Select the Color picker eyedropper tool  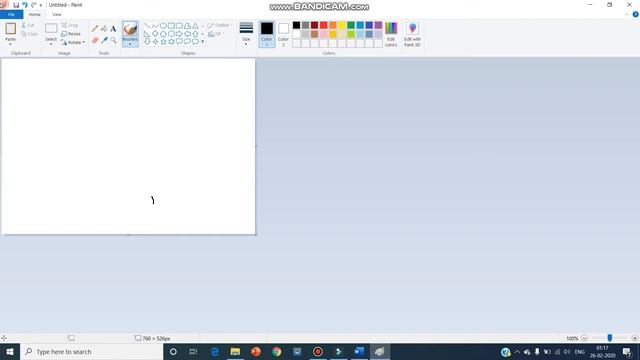point(104,40)
